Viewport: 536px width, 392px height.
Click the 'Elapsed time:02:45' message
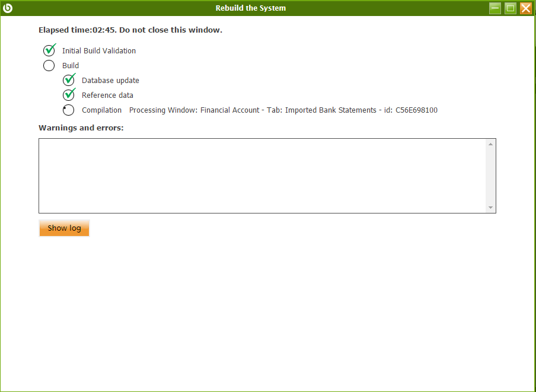[130, 30]
